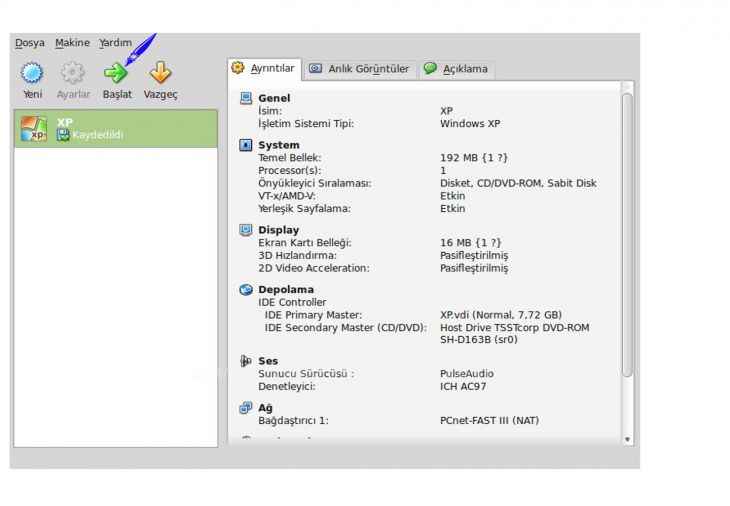
Task: Click the Genel section heading
Action: [274, 98]
